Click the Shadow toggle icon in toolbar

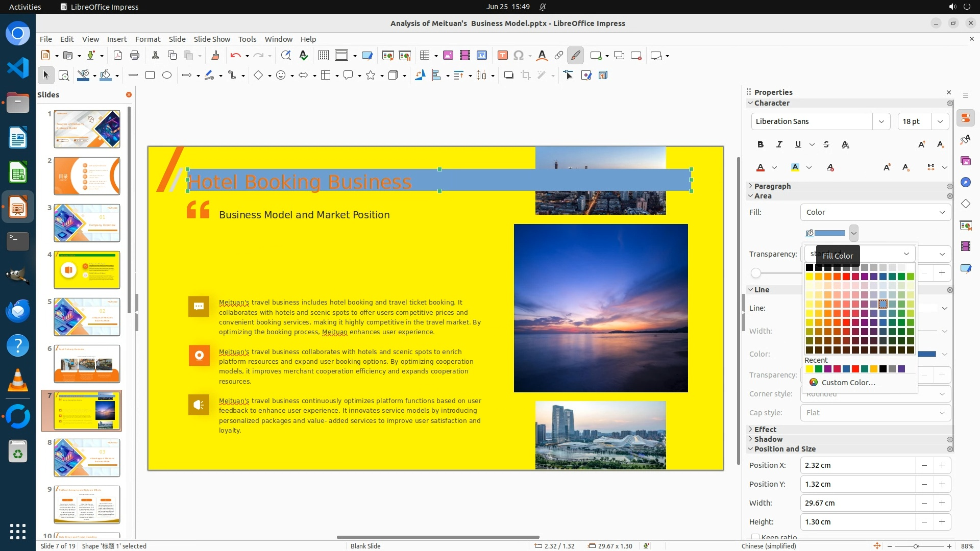coord(508,76)
